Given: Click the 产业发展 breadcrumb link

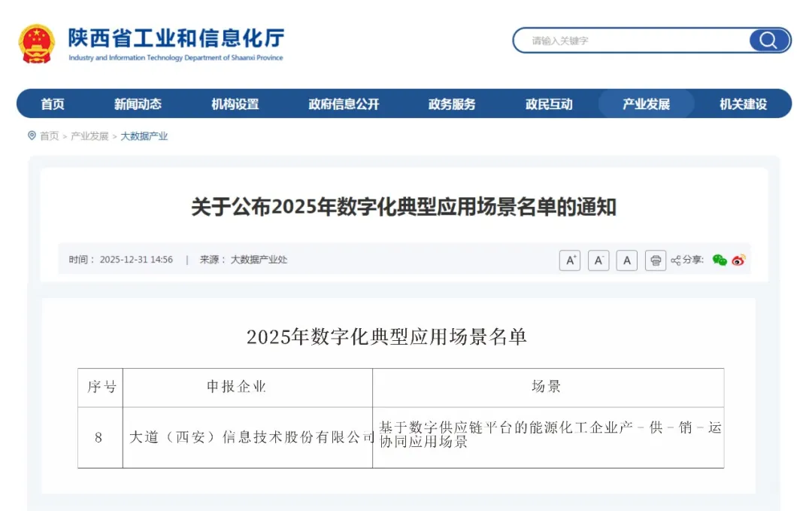Looking at the screenshot, I should pyautogui.click(x=89, y=136).
